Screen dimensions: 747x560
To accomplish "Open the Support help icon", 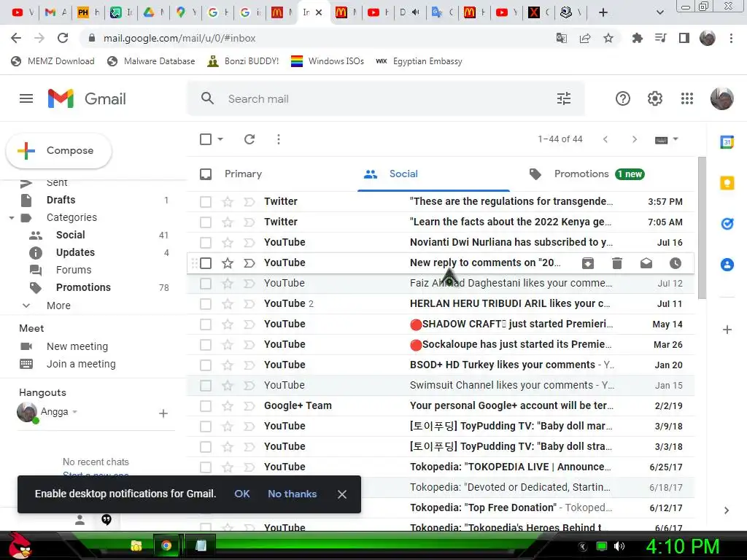I will point(623,98).
